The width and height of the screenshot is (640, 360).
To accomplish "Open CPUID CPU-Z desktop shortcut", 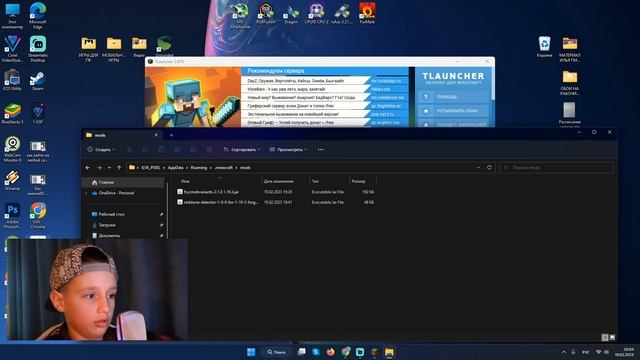I will tap(316, 13).
